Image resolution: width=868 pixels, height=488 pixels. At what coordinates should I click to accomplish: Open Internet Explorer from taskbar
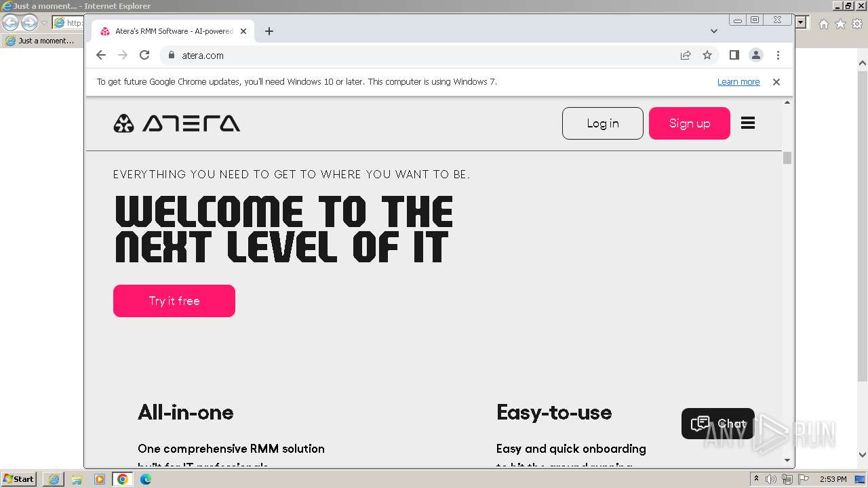(54, 479)
